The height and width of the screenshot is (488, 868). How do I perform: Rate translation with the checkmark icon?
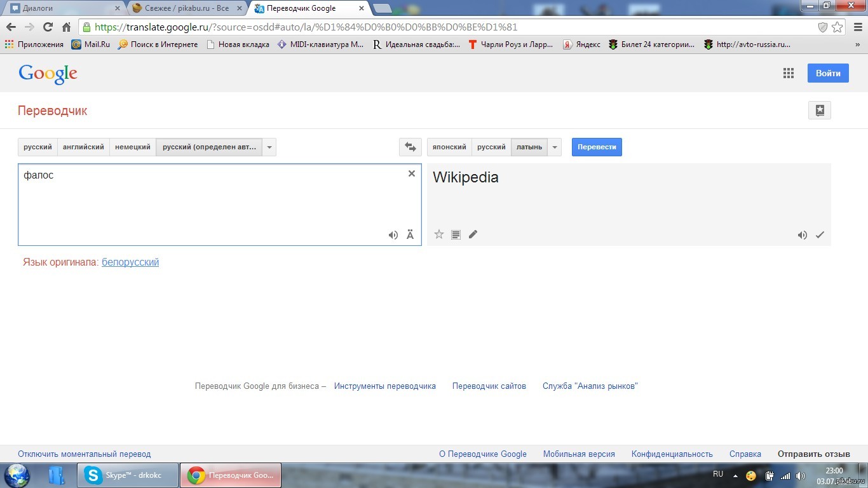point(820,235)
